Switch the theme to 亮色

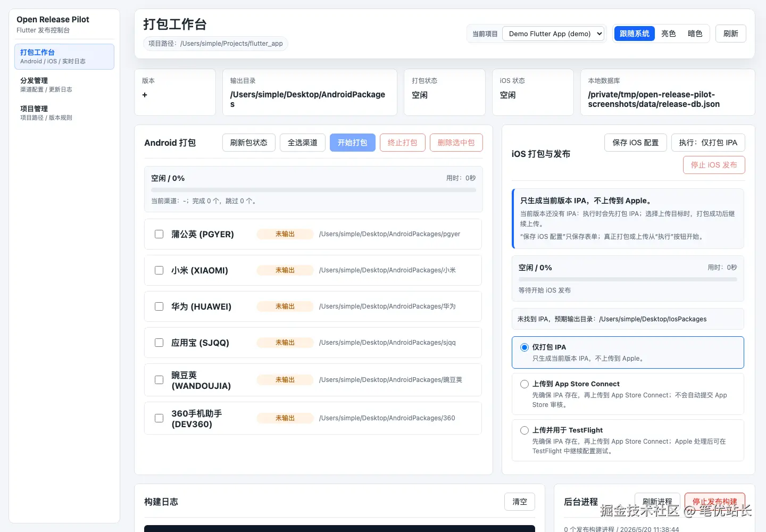(669, 34)
